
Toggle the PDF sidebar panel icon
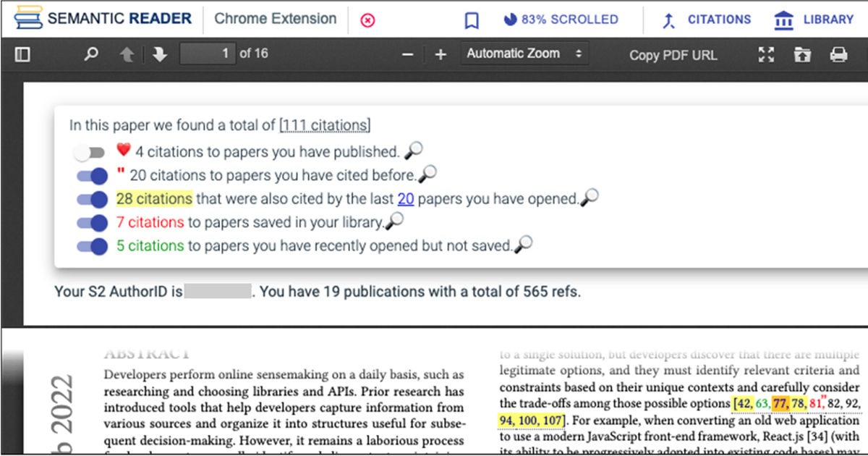22,54
